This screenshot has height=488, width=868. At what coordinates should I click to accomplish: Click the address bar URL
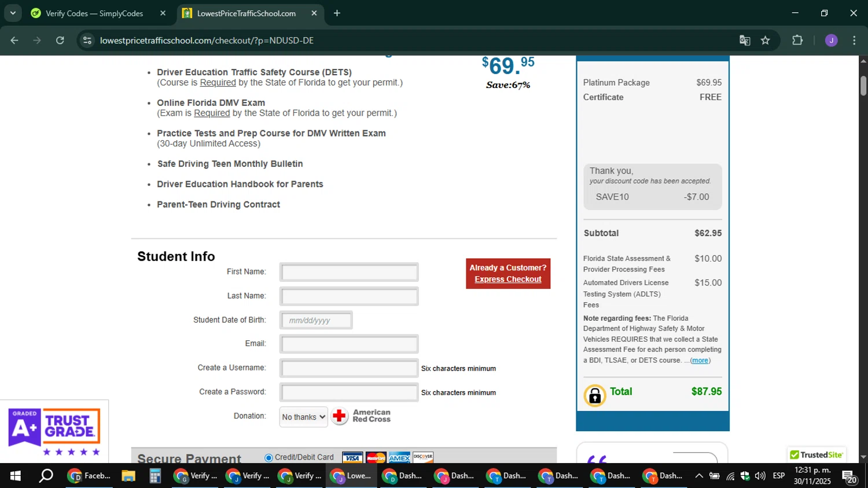click(x=207, y=41)
